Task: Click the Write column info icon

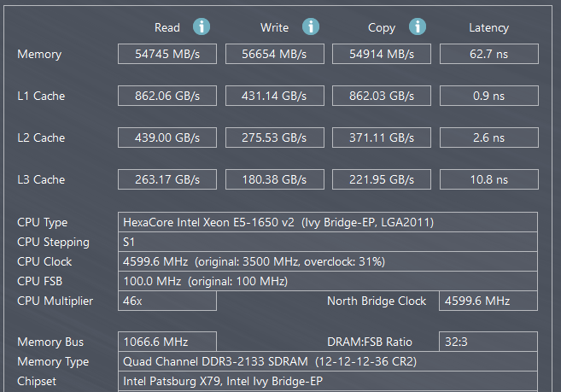Action: tap(311, 26)
